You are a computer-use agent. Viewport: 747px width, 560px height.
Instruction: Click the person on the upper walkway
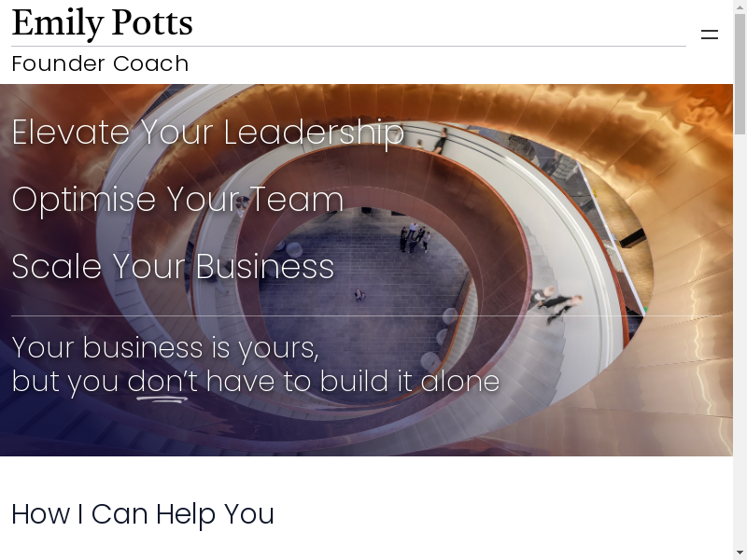[x=441, y=141]
